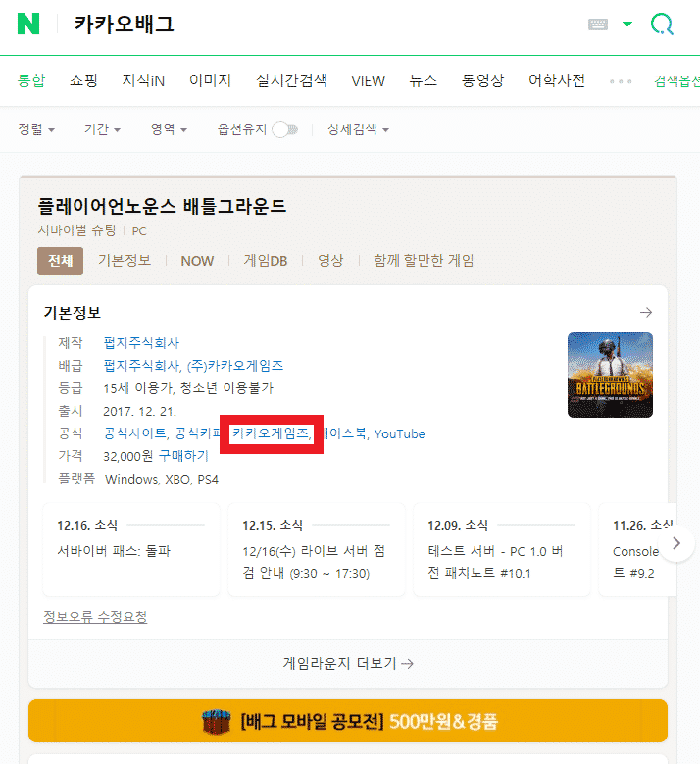The image size is (700, 764).
Task: Select the 동영상 tab
Action: point(482,80)
